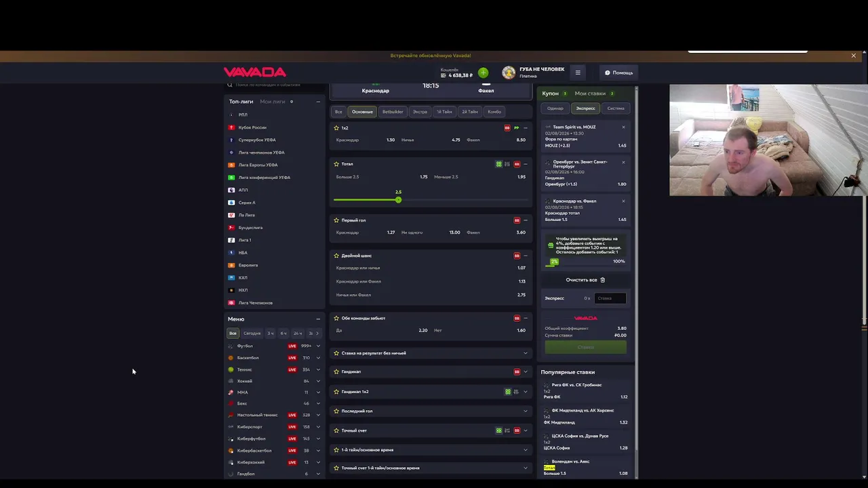Switch to the Экстра tab
The width and height of the screenshot is (868, 488).
pyautogui.click(x=420, y=112)
